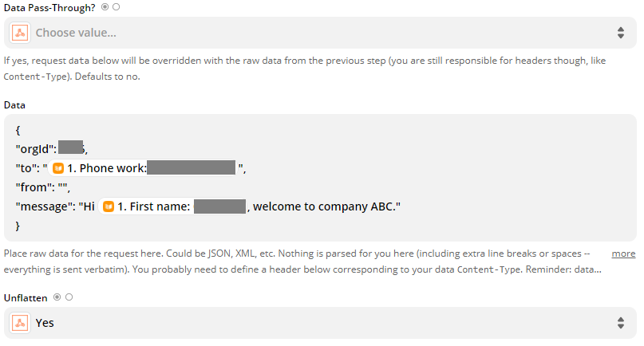Select the second Unflatten radio button
Image resolution: width=644 pixels, height=346 pixels.
point(69,297)
